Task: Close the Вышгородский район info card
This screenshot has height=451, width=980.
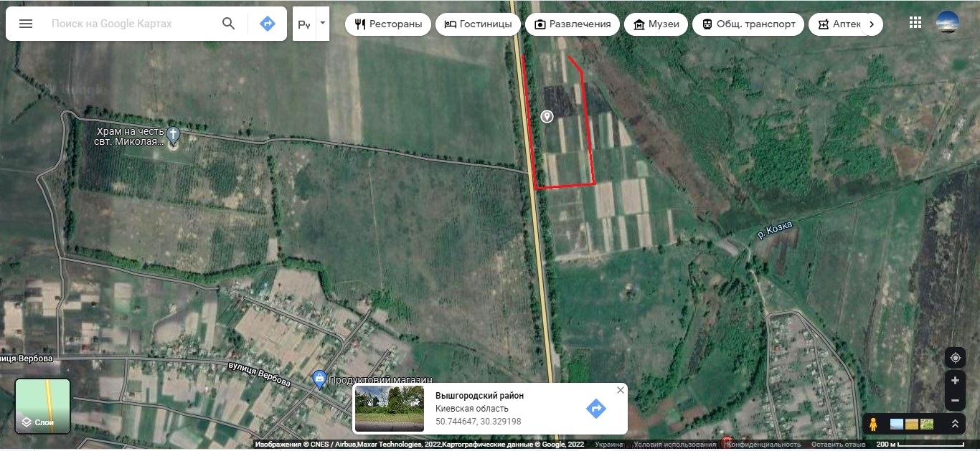Action: click(x=620, y=390)
